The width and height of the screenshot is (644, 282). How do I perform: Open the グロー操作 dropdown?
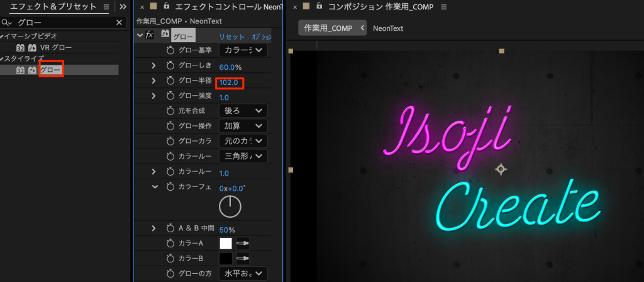pyautogui.click(x=243, y=126)
